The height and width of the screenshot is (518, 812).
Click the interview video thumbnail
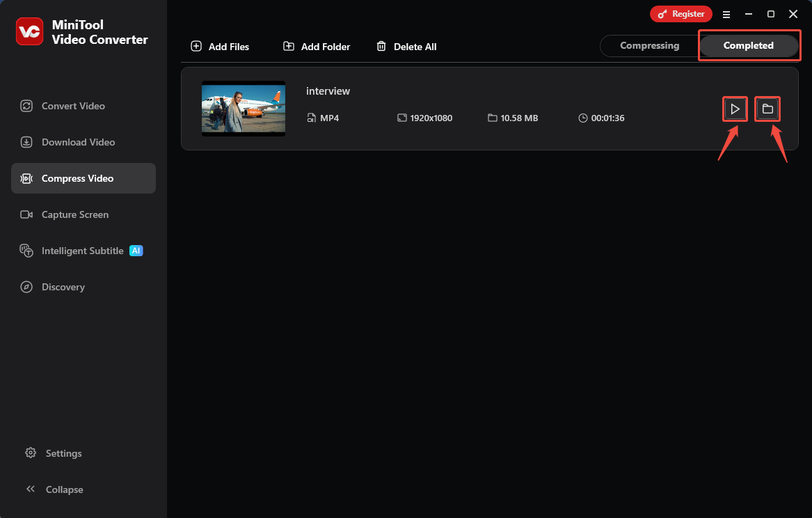pos(243,109)
